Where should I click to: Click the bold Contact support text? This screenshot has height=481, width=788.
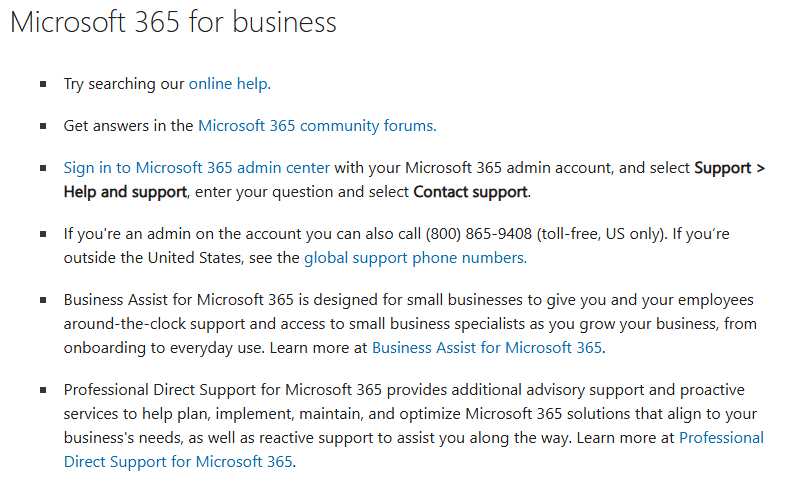tap(470, 192)
